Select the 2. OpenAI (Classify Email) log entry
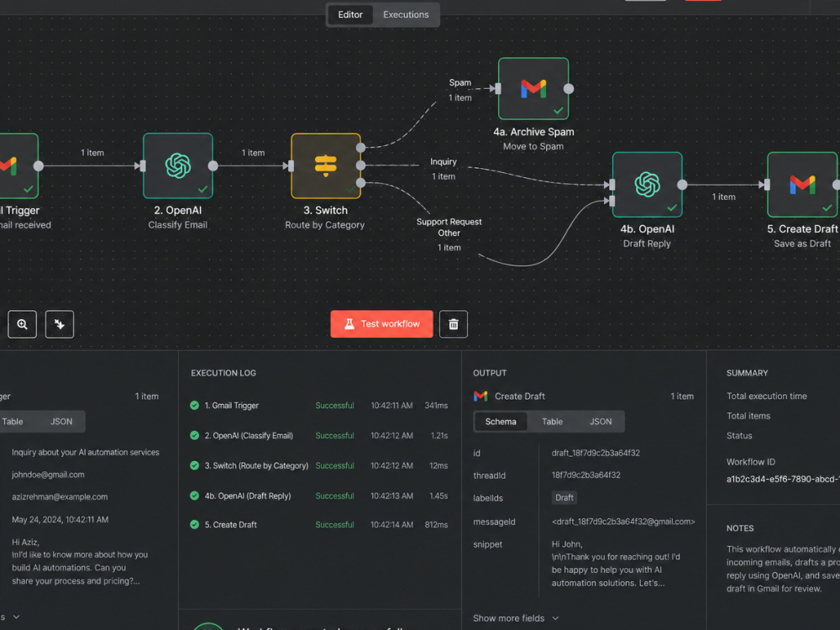The image size is (840, 630). pyautogui.click(x=319, y=435)
